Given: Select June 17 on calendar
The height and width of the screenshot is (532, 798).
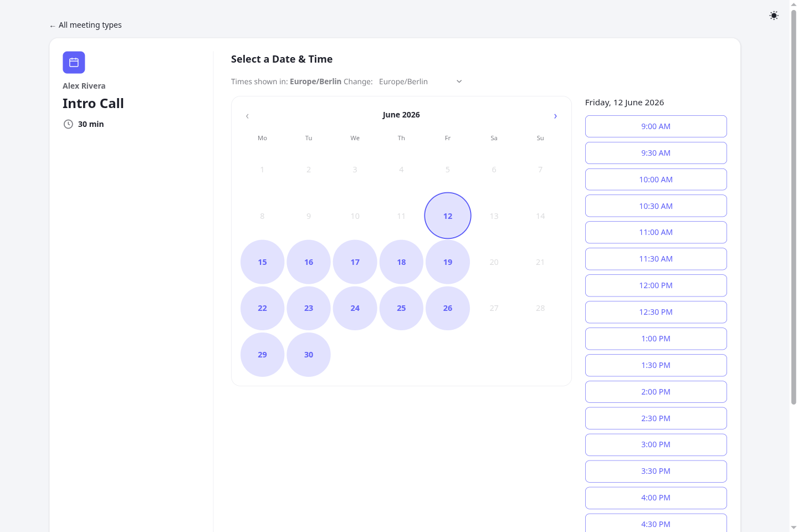Looking at the screenshot, I should [x=355, y=262].
